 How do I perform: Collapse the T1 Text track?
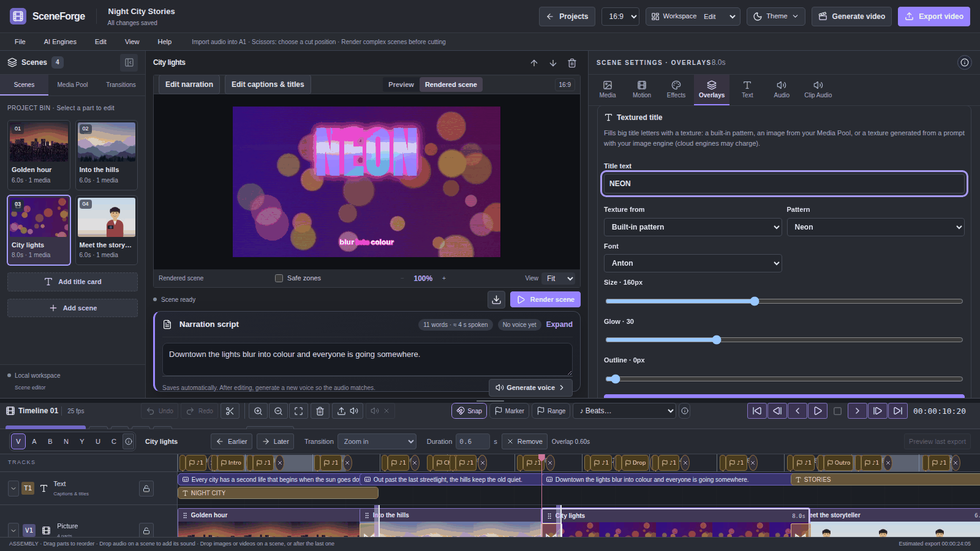point(13,489)
